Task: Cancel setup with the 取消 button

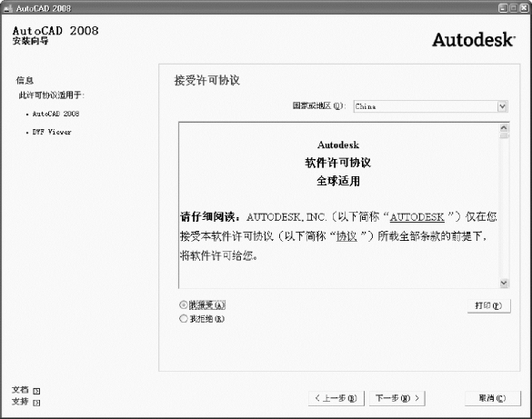Action: (x=492, y=398)
